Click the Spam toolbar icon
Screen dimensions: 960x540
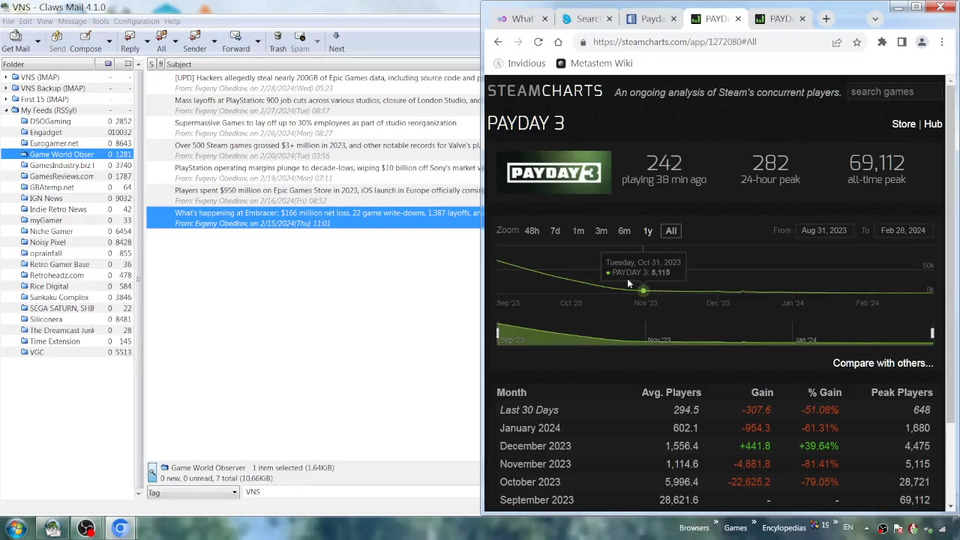coord(299,41)
